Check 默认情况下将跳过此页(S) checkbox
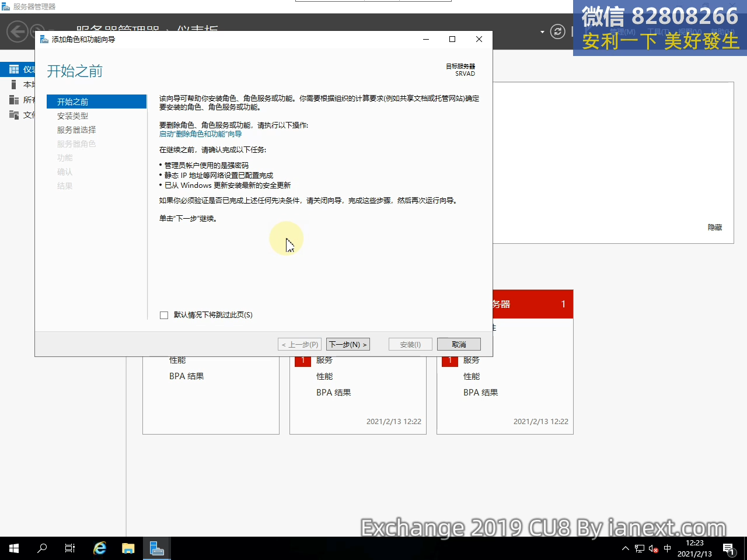 pyautogui.click(x=164, y=315)
